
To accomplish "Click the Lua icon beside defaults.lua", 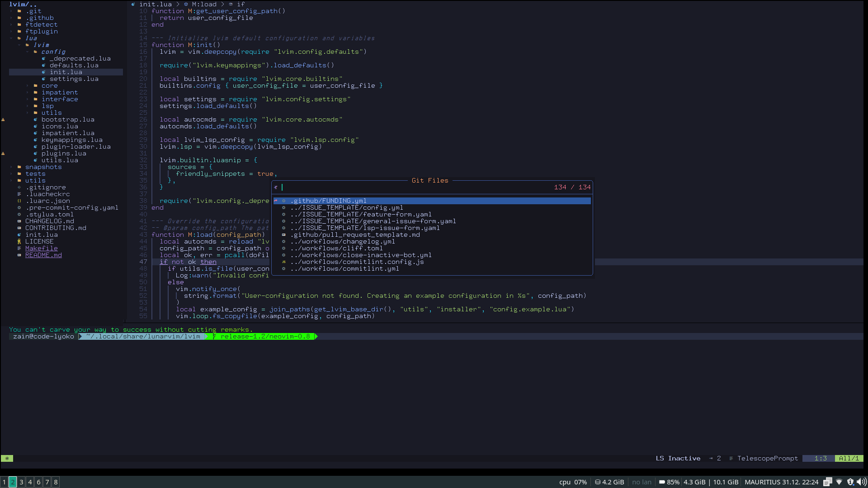I will coord(43,66).
